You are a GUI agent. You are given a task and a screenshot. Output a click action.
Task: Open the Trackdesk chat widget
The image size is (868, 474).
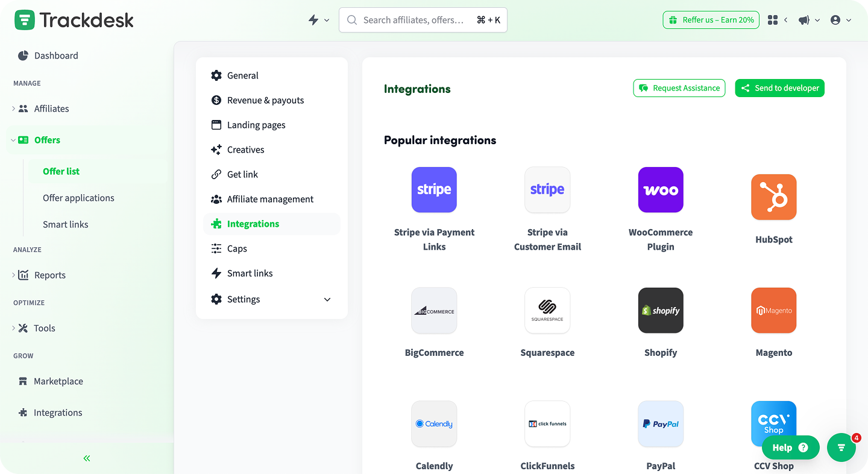coord(841,447)
